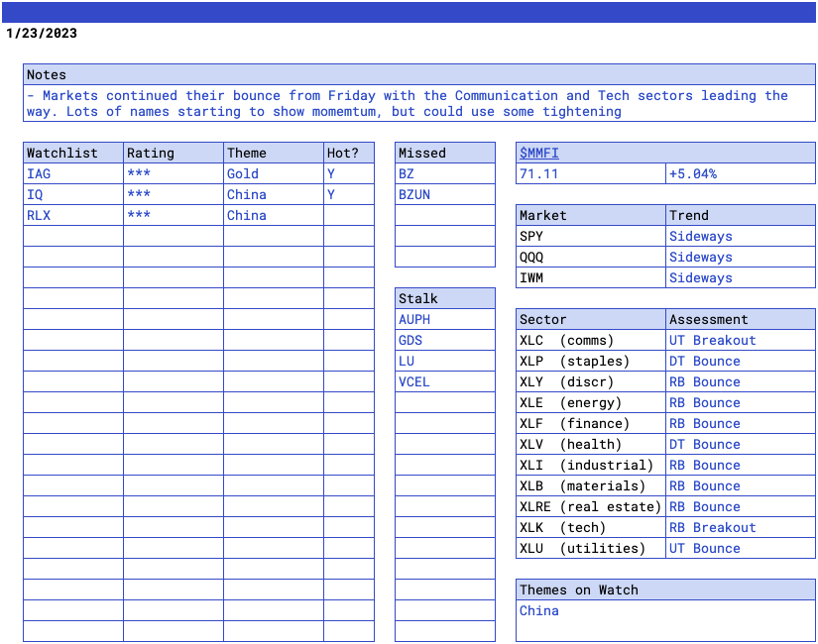This screenshot has height=644, width=818.
Task: Click the Assessment column header
Action: 741,319
